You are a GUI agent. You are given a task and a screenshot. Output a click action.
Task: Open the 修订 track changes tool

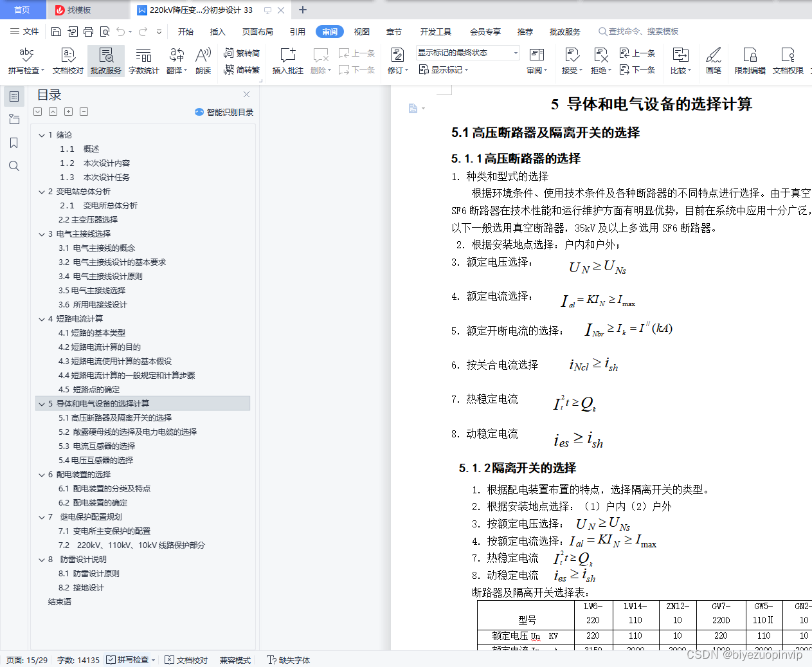(398, 61)
